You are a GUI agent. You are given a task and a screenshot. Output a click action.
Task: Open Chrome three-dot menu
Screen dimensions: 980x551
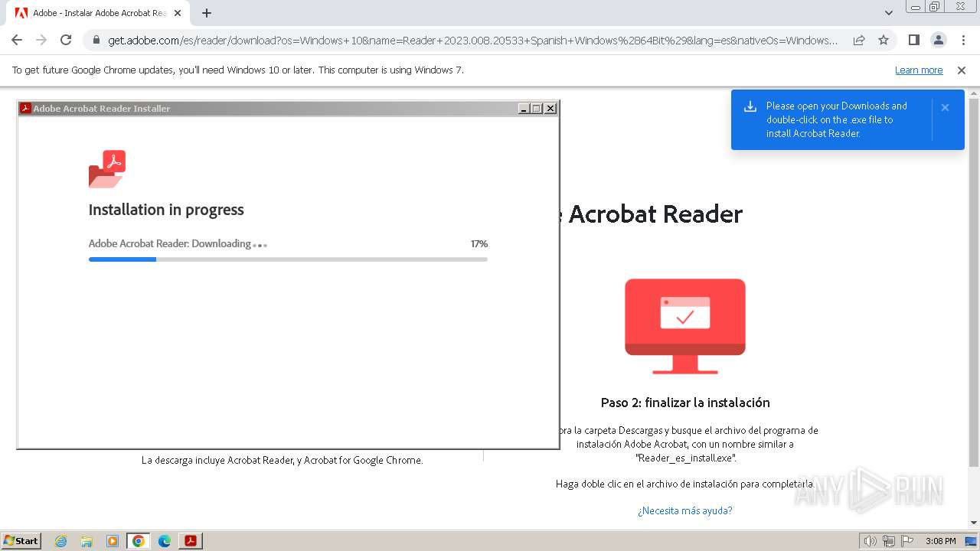[963, 40]
